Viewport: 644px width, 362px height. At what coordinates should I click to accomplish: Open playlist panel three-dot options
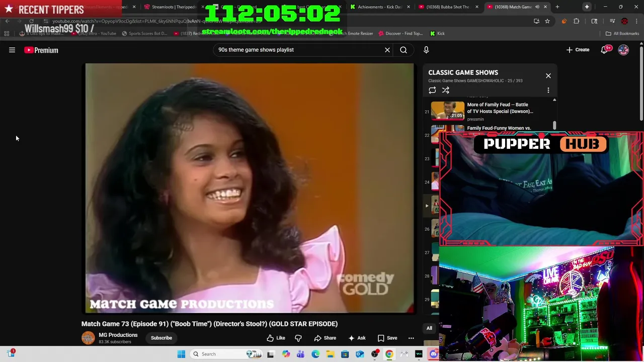coord(548,90)
